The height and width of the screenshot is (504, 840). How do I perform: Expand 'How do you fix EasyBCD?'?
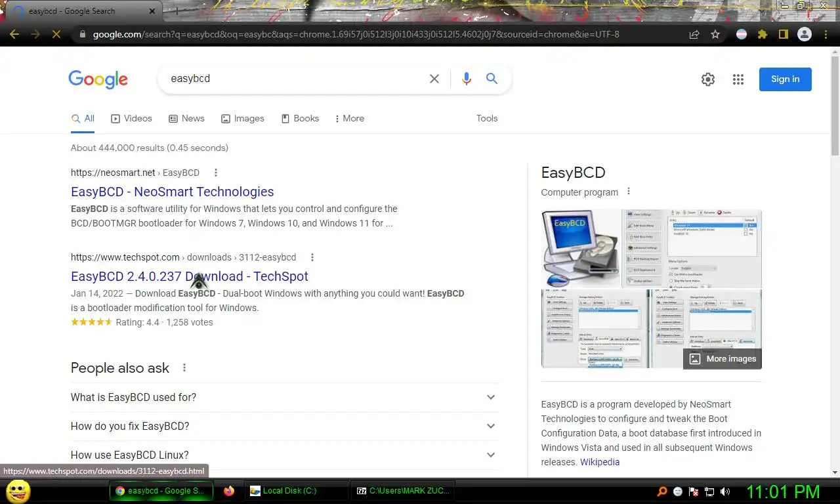pyautogui.click(x=284, y=427)
